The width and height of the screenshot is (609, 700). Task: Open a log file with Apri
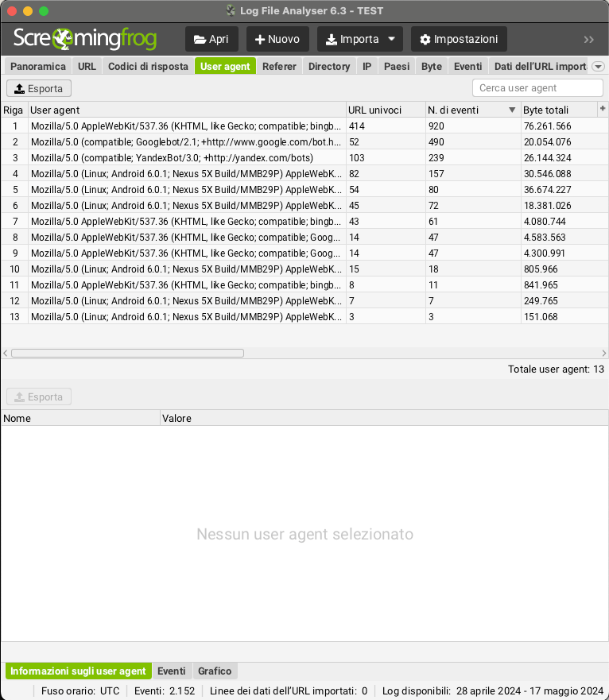[x=211, y=39]
